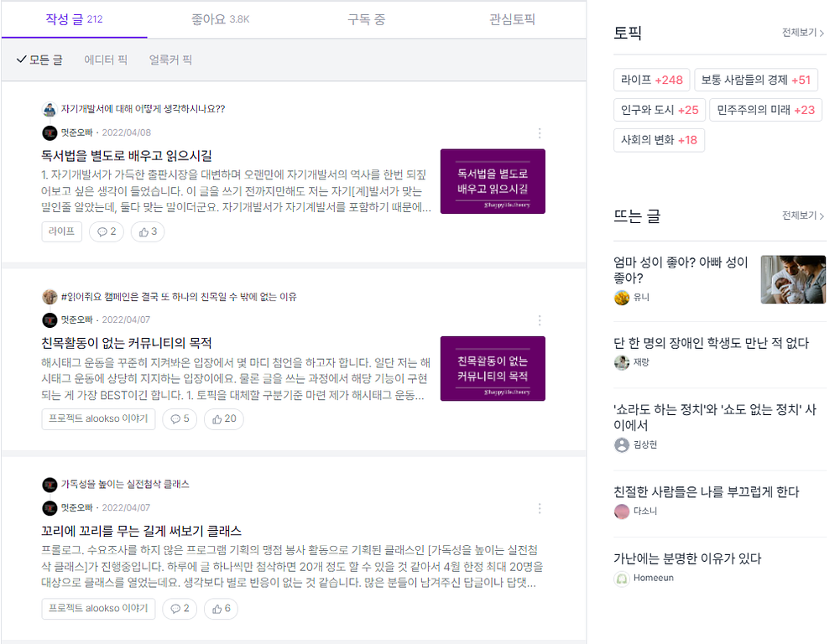Open options menu for 친목활동 post
Image resolution: width=840 pixels, height=644 pixels.
point(540,320)
